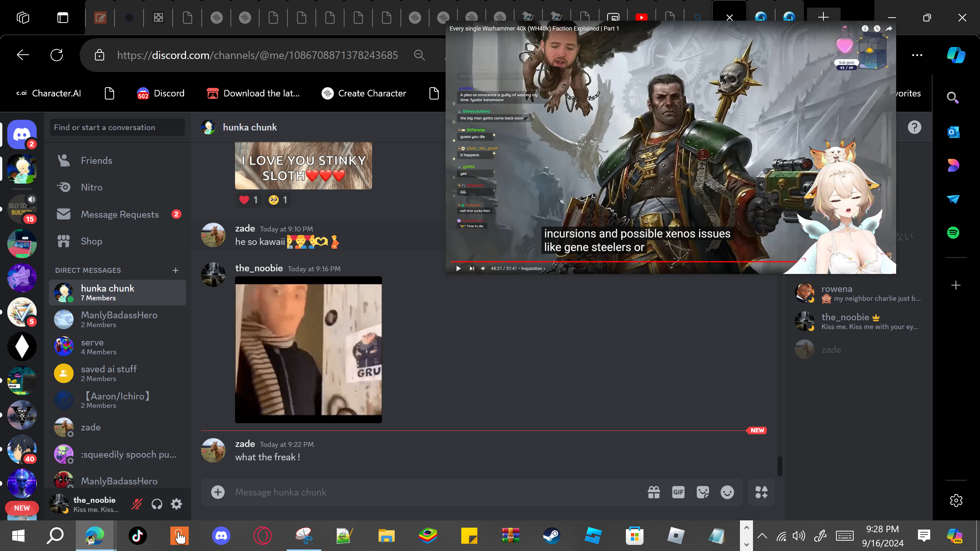Open the Create Character bookmark
The height and width of the screenshot is (551, 980).
point(364,93)
